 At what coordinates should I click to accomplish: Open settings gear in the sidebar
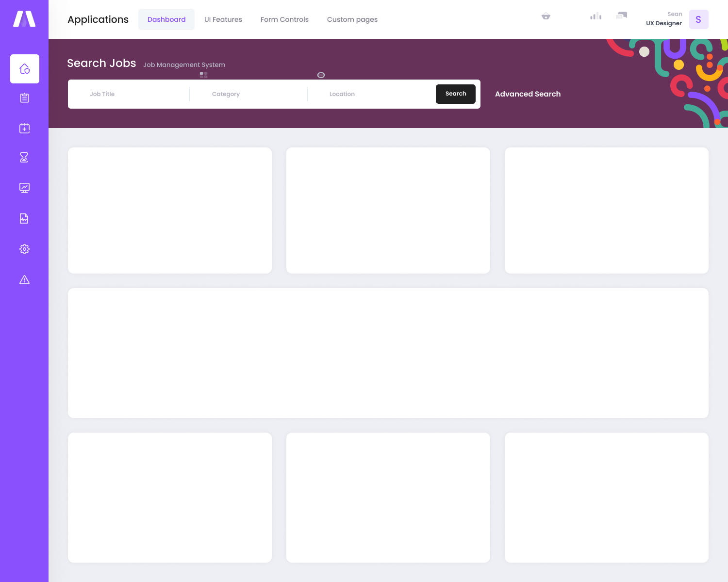[24, 249]
